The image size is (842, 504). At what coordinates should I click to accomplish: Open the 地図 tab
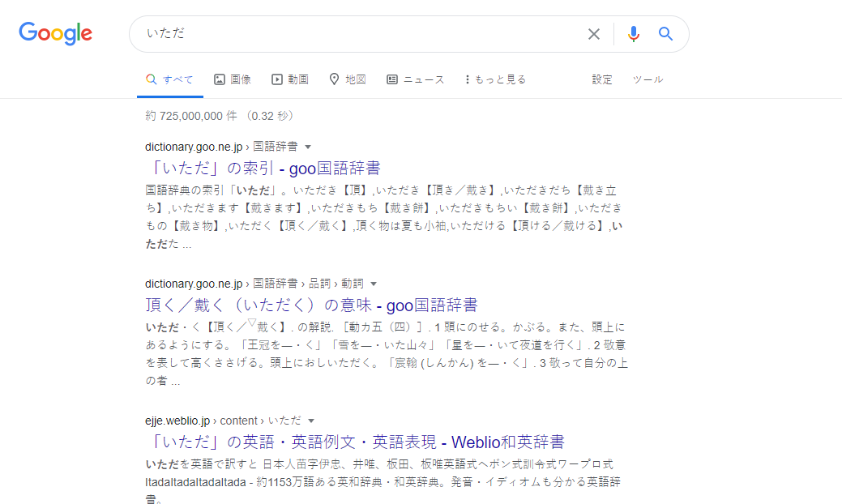coord(348,79)
